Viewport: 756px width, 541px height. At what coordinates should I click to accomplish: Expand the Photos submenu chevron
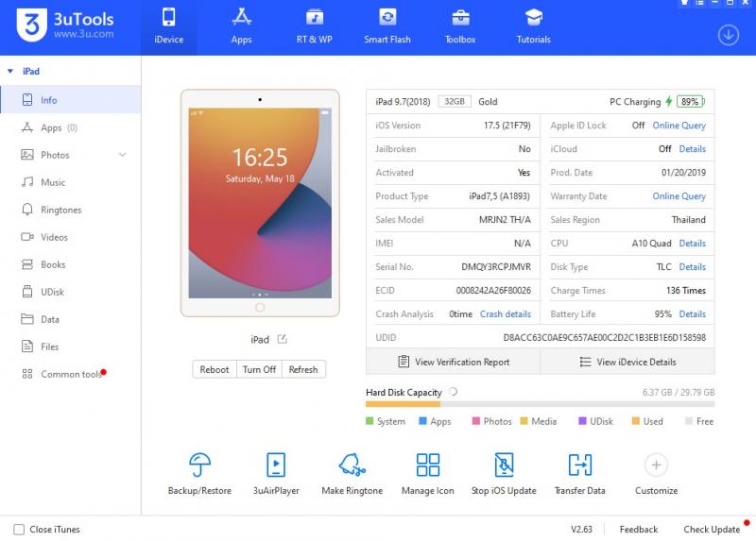(123, 155)
